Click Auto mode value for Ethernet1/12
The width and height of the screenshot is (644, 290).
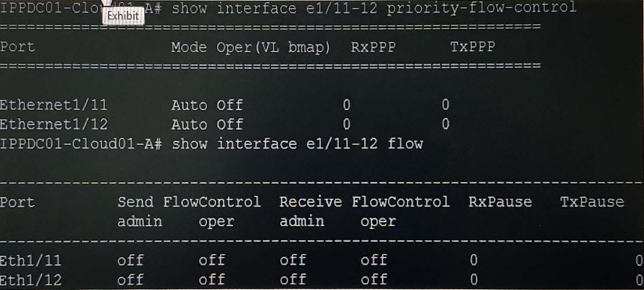(x=189, y=124)
